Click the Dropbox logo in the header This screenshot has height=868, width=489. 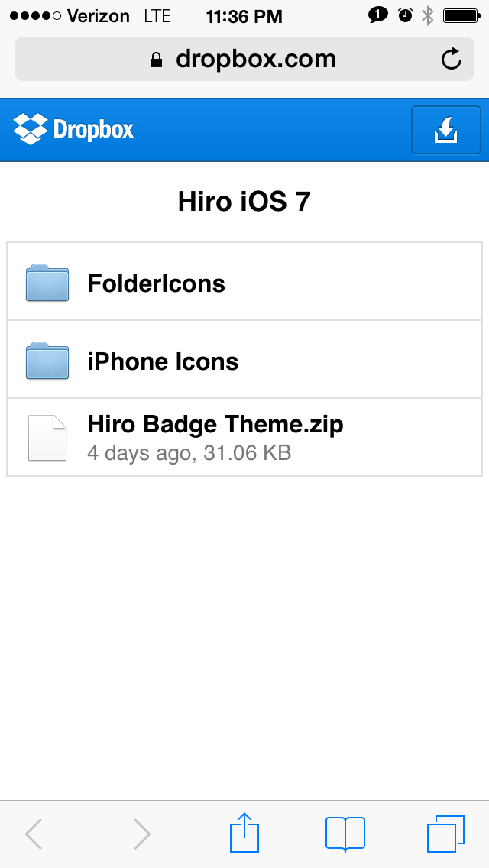[73, 129]
